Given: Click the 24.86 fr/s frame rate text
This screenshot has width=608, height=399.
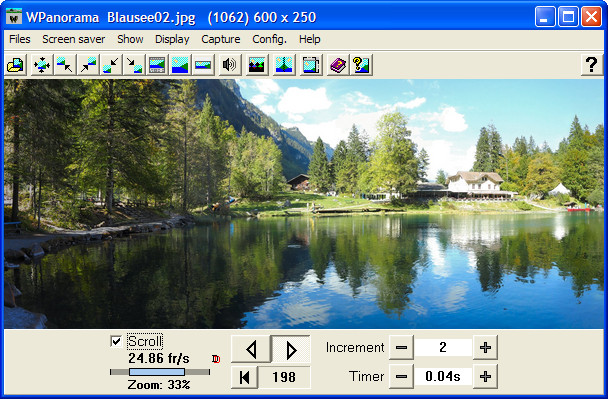Looking at the screenshot, I should (159, 358).
